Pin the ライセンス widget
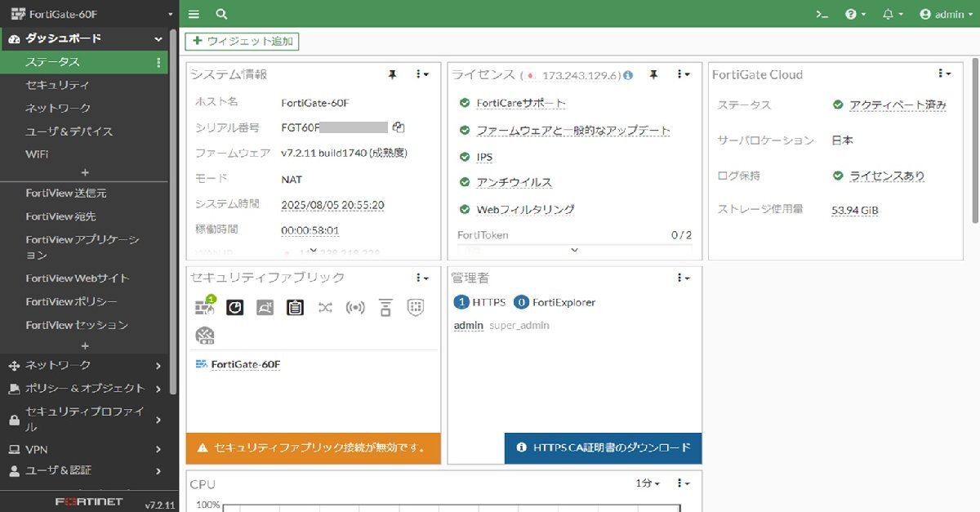The image size is (980, 512). click(653, 74)
